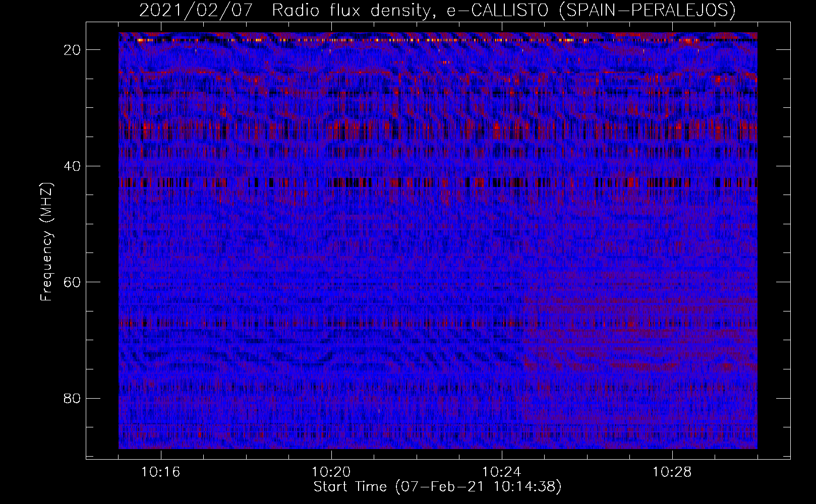816x504 pixels.
Task: Click the y-axis tick label '40'
Action: [73, 166]
